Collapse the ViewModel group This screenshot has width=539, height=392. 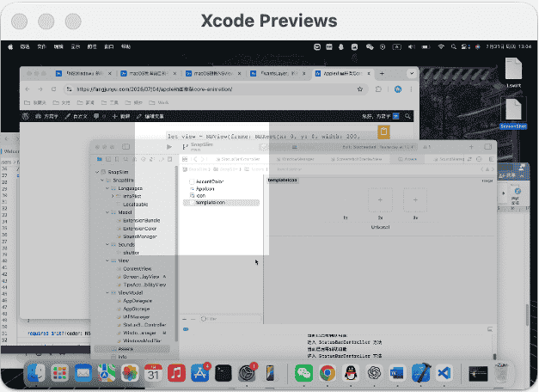click(107, 292)
